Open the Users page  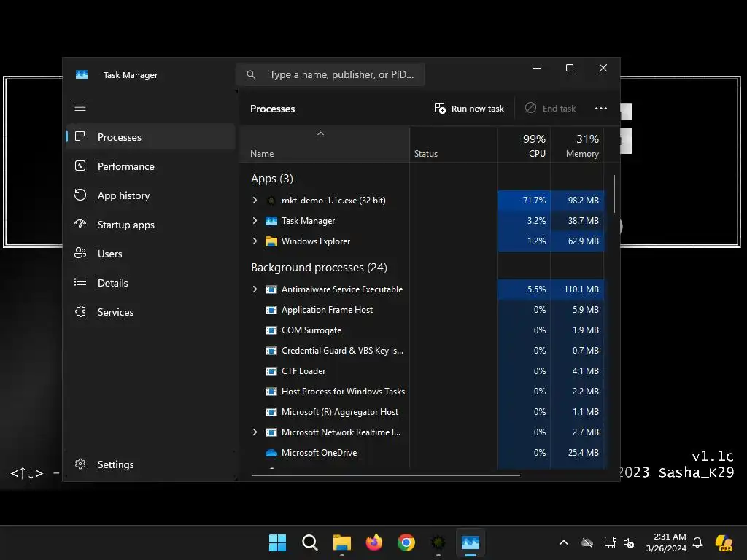click(150, 254)
